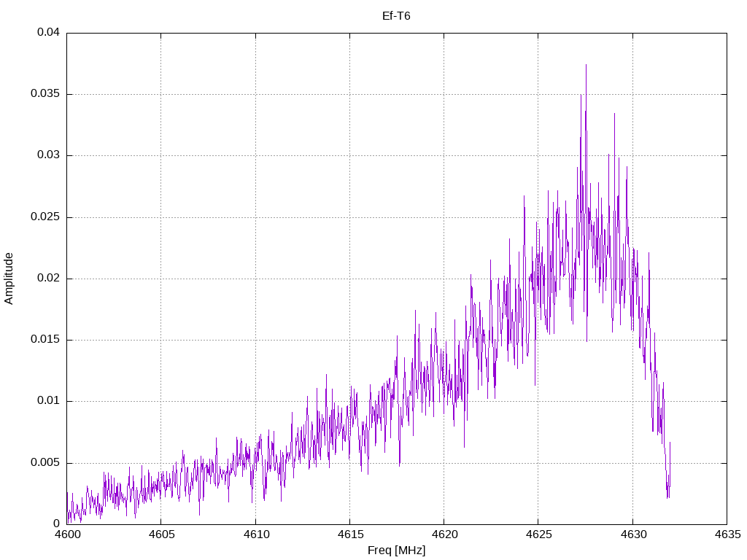Click the 0.04 y-axis tick label
Viewport: 747px width, 560px height.
tap(49, 32)
